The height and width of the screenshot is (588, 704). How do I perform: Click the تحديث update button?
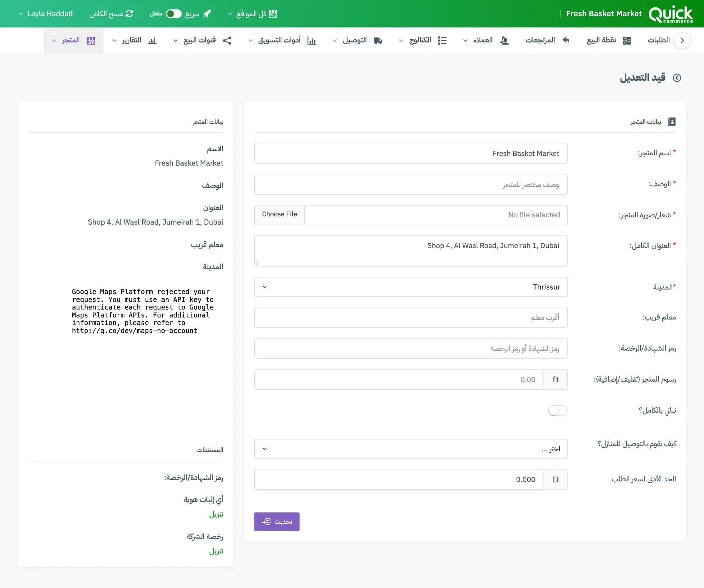tap(277, 522)
